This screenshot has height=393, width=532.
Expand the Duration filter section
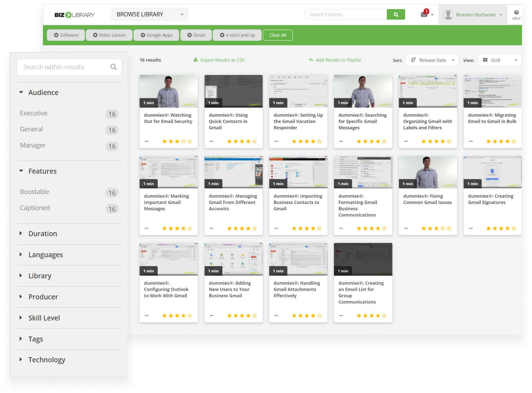(21, 233)
